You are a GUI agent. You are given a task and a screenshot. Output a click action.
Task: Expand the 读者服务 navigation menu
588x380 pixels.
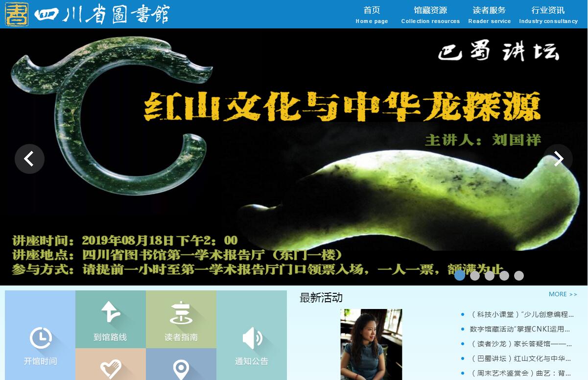pos(489,14)
